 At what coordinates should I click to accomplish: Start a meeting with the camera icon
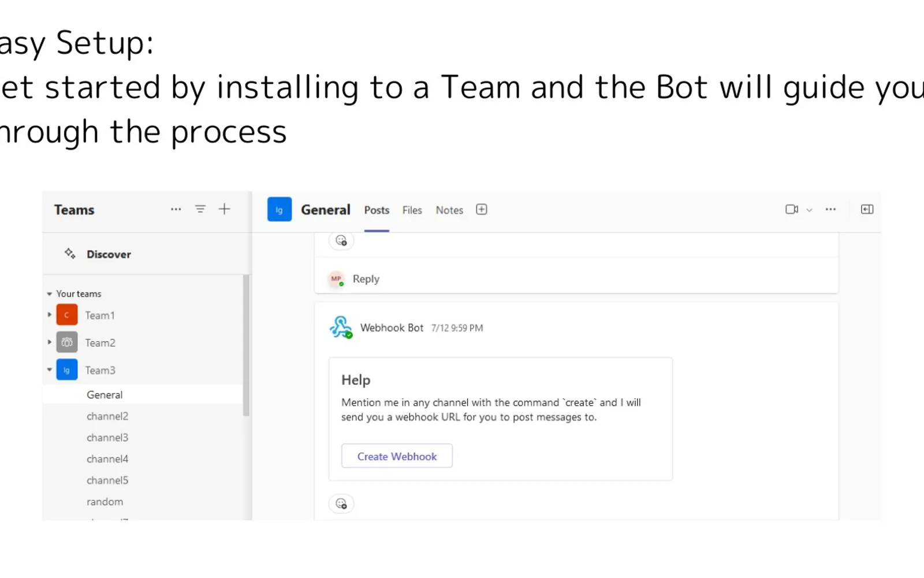tap(791, 209)
